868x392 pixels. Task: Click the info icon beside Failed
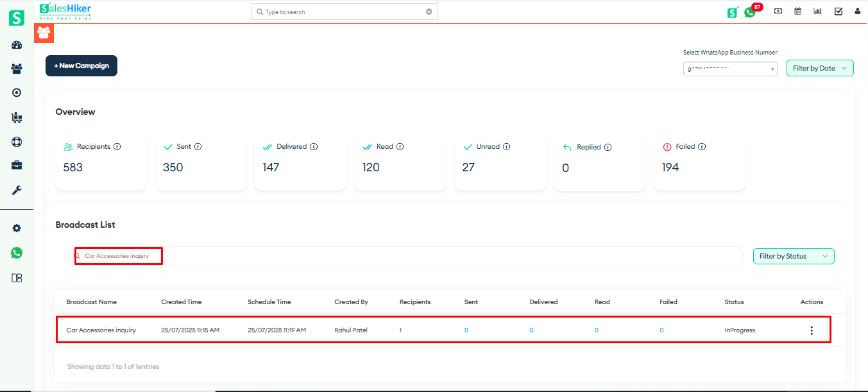pyautogui.click(x=702, y=146)
